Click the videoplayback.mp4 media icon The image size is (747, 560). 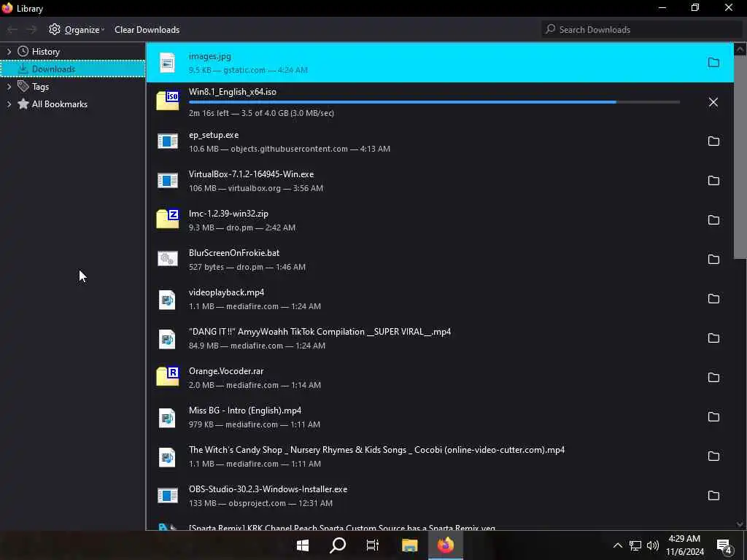click(167, 300)
